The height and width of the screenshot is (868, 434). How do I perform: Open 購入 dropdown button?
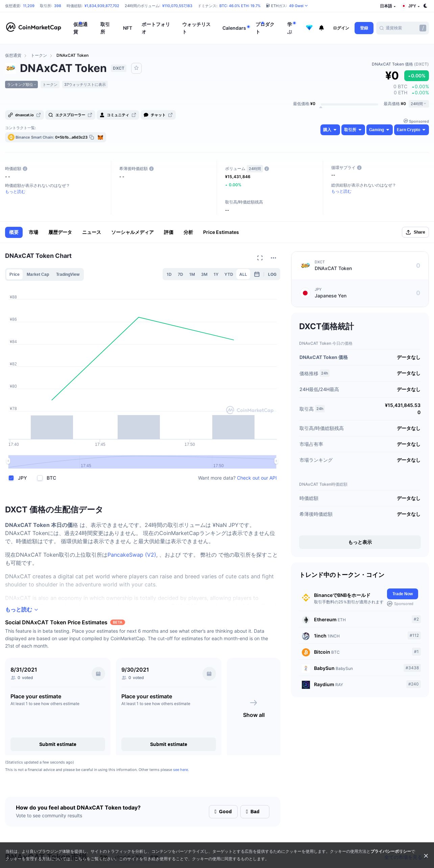330,130
